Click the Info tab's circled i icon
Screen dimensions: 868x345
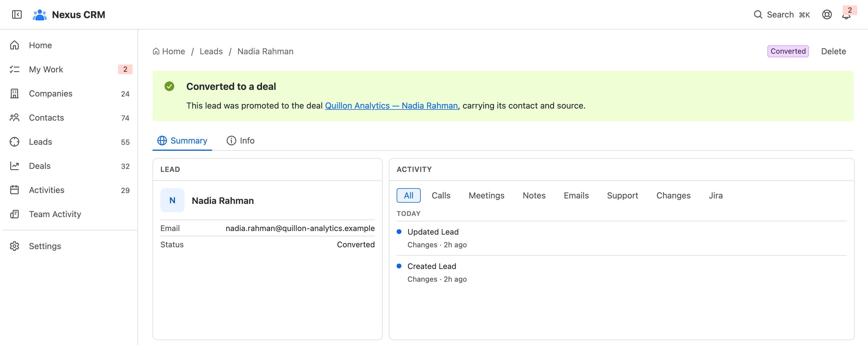pyautogui.click(x=231, y=140)
